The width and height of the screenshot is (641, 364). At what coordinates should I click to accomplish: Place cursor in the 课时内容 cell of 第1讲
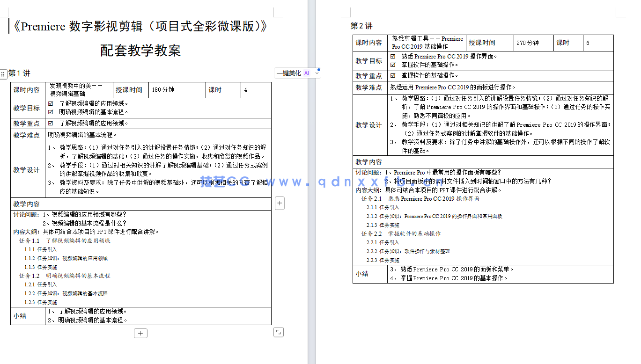27,89
